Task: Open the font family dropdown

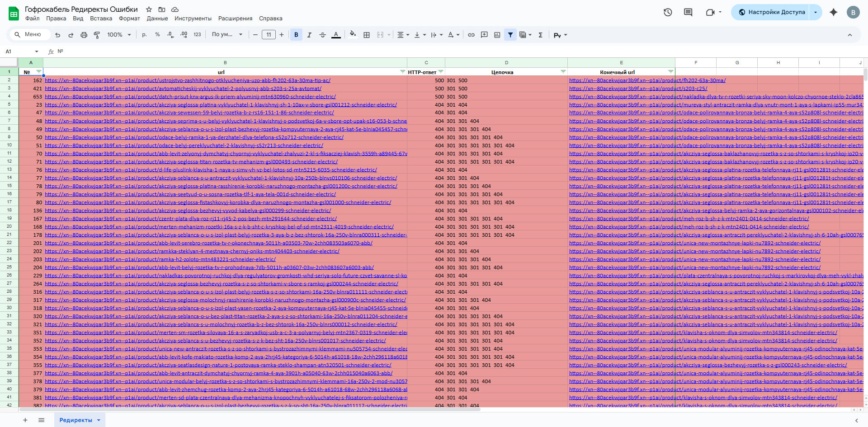Action: (x=227, y=35)
